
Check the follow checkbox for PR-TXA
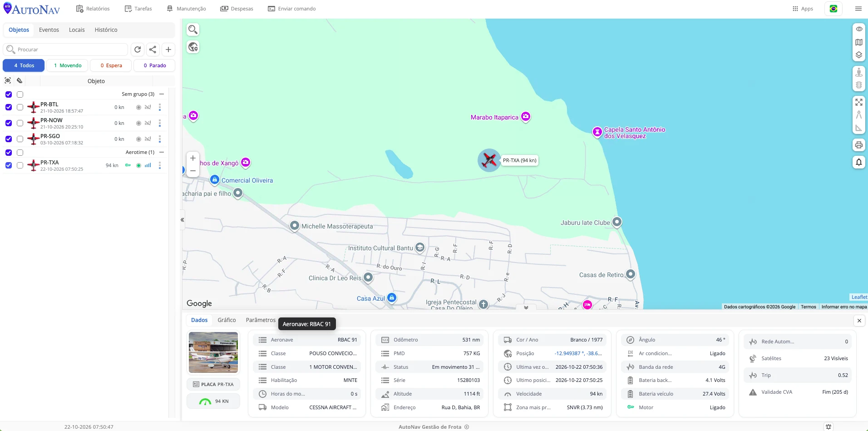(20, 165)
